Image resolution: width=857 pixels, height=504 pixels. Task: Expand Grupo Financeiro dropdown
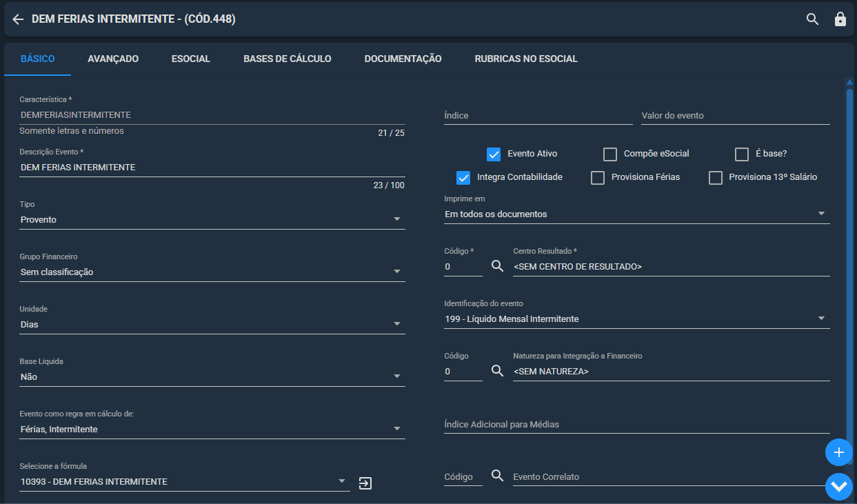(212, 272)
